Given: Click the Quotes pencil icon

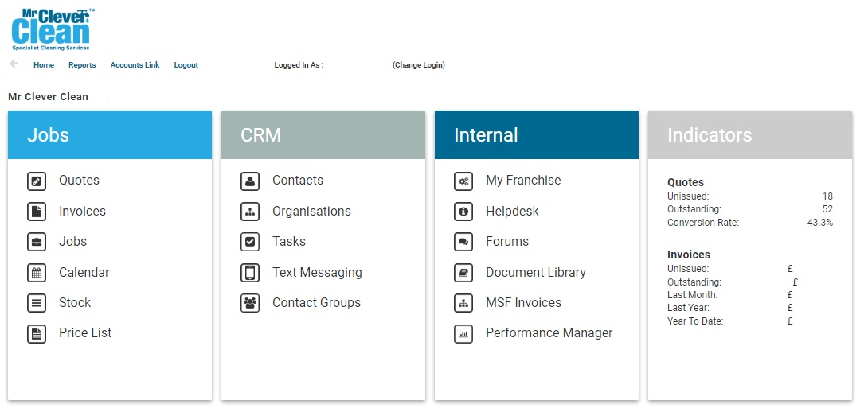Looking at the screenshot, I should click(x=37, y=181).
